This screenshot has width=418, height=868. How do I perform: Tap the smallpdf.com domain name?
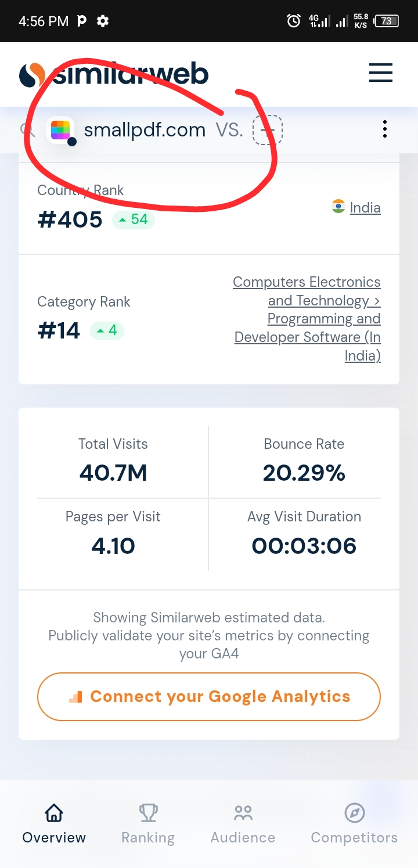(x=145, y=130)
